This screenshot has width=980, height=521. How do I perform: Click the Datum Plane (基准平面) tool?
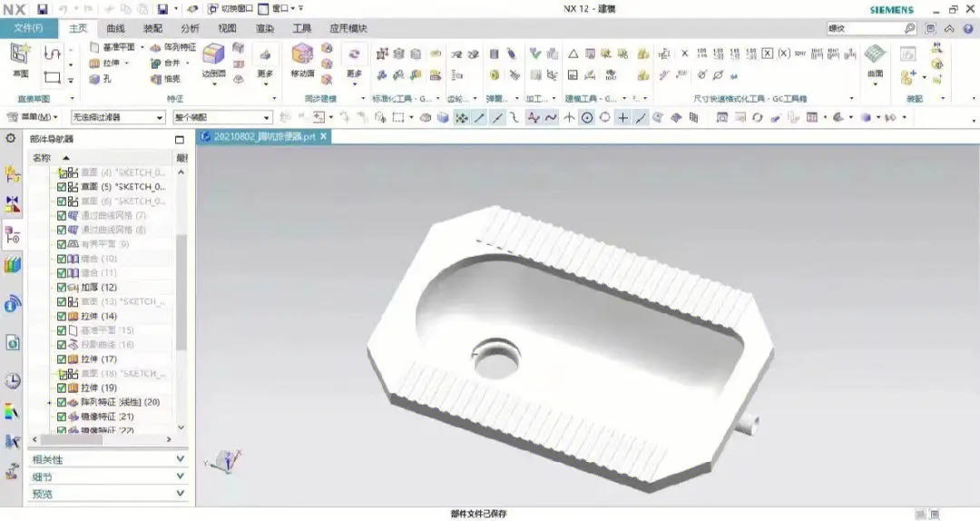(x=113, y=47)
